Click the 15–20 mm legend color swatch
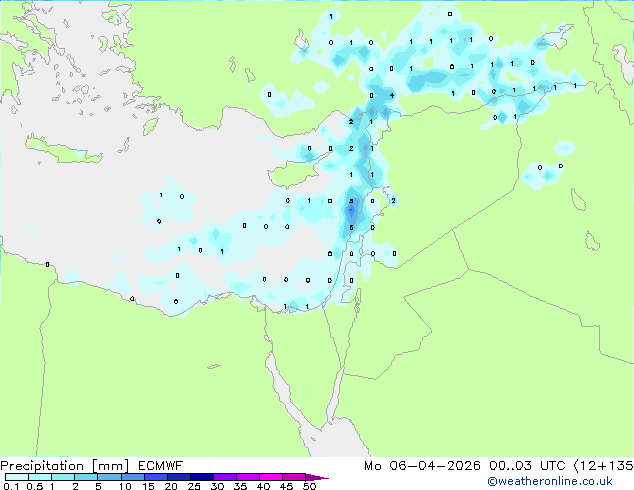This screenshot has width=634, height=490. tap(155, 477)
